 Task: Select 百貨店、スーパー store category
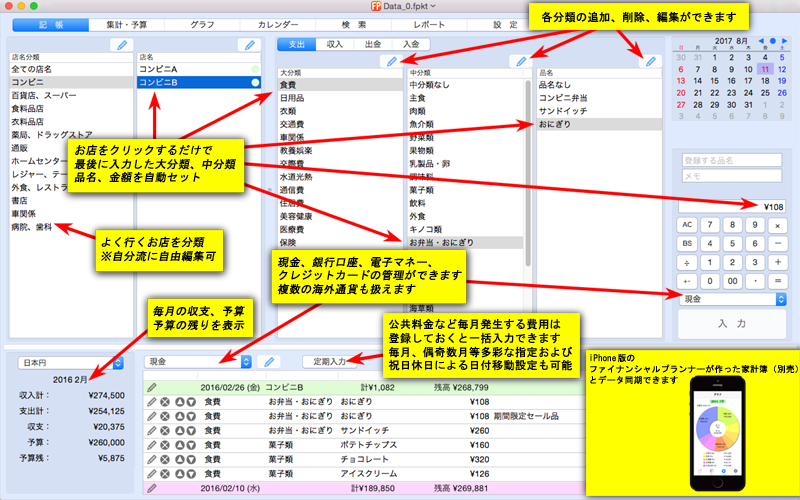click(71, 95)
